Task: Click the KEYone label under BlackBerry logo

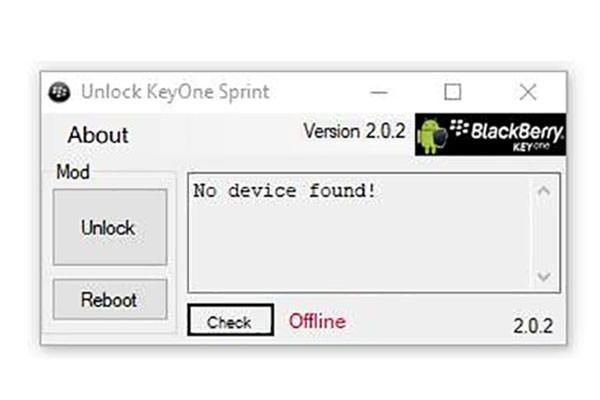Action: point(531,147)
